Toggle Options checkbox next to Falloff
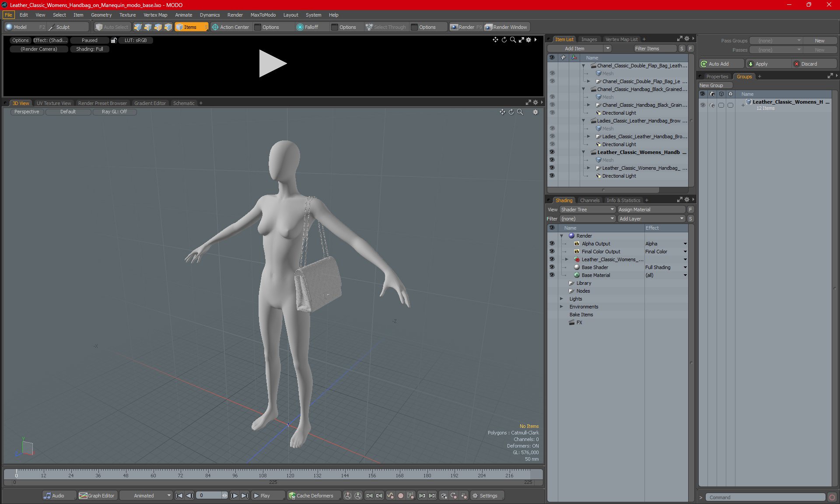 coord(335,27)
